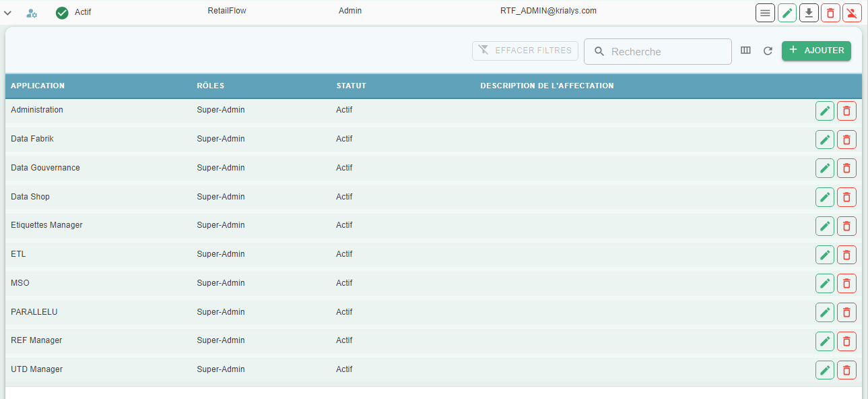Screen dimensions: 868x399
Task: Edit the Data Fabrik assignment
Action: 825,140
